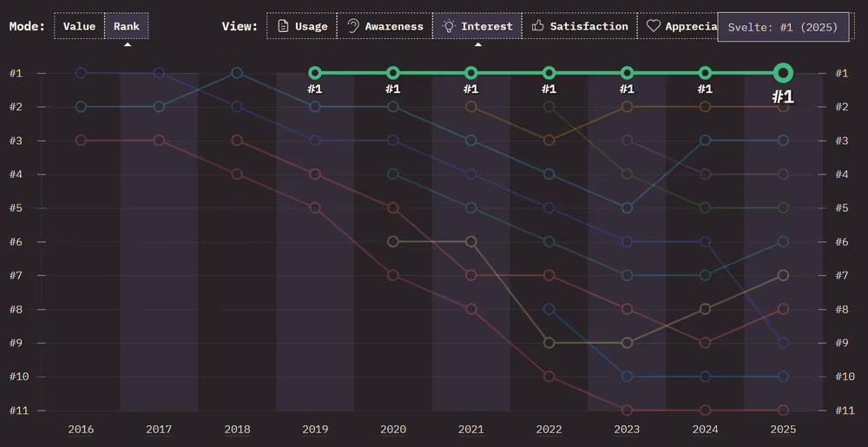Click the 2021 year label on the axis
The width and height of the screenshot is (868, 447).
click(x=470, y=429)
